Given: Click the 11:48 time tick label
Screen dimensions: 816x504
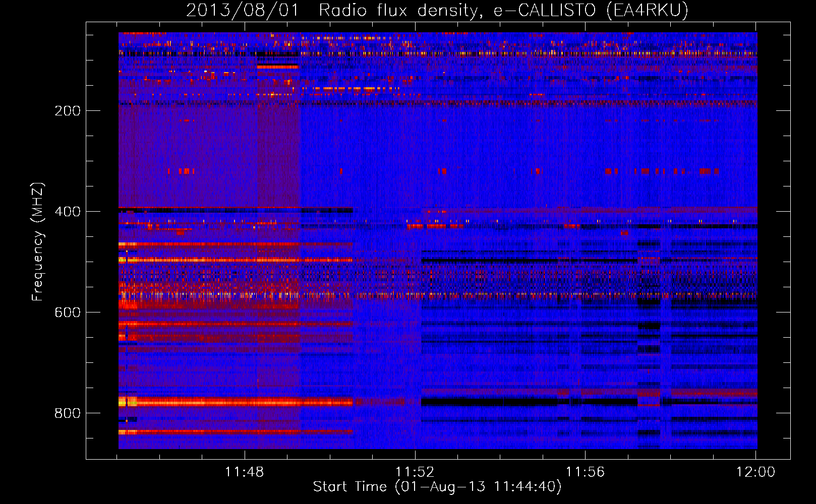Looking at the screenshot, I should click(245, 472).
